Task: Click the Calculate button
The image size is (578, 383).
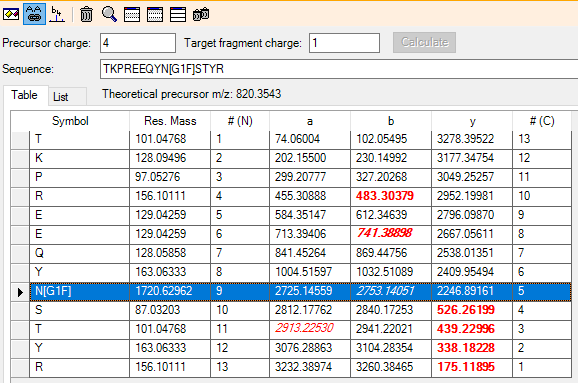Action: [424, 42]
